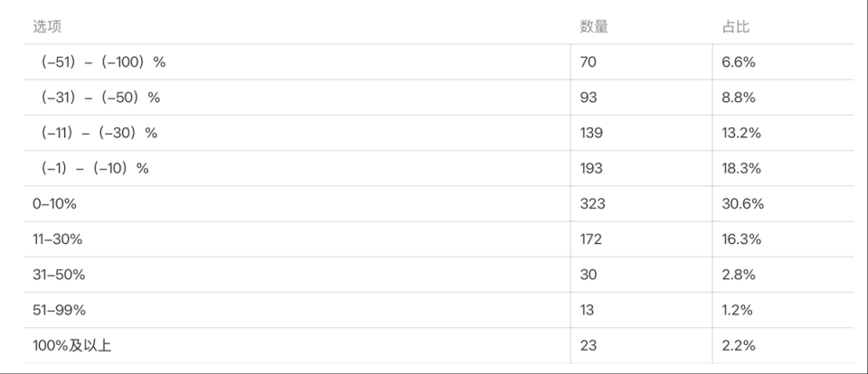The width and height of the screenshot is (868, 374).
Task: Click the quantity value 323
Action: coord(592,204)
